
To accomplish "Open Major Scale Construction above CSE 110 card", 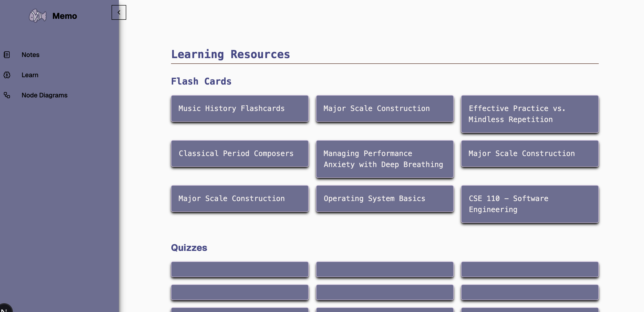I will [529, 153].
